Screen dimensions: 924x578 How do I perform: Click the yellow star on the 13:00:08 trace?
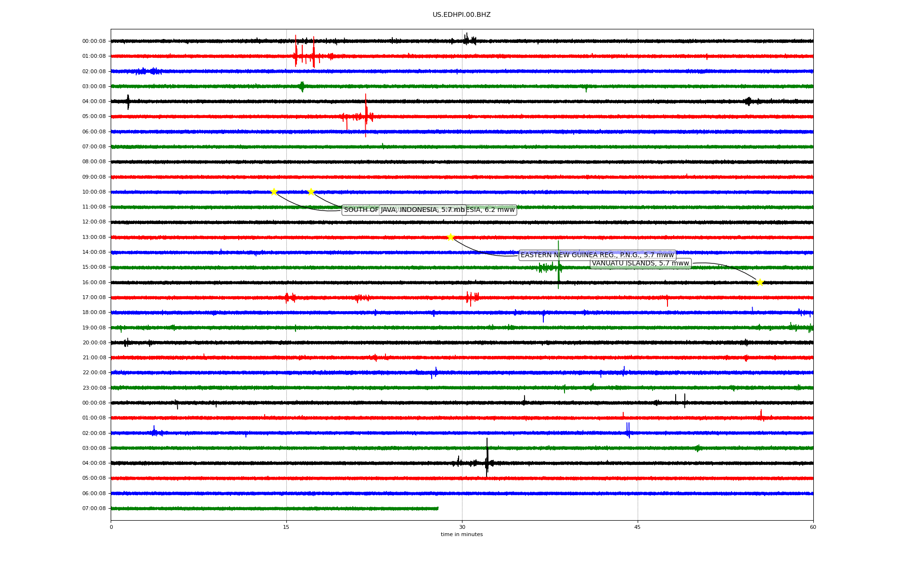click(450, 237)
